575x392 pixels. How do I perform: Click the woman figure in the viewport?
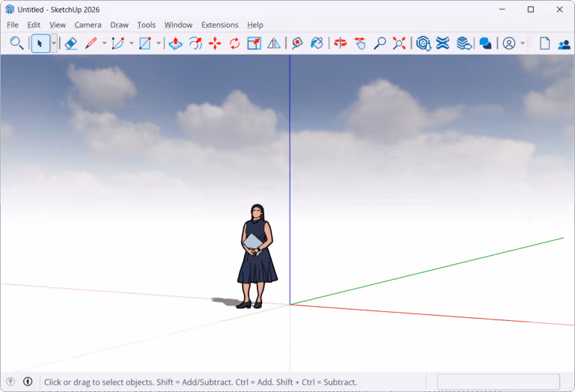click(x=257, y=256)
